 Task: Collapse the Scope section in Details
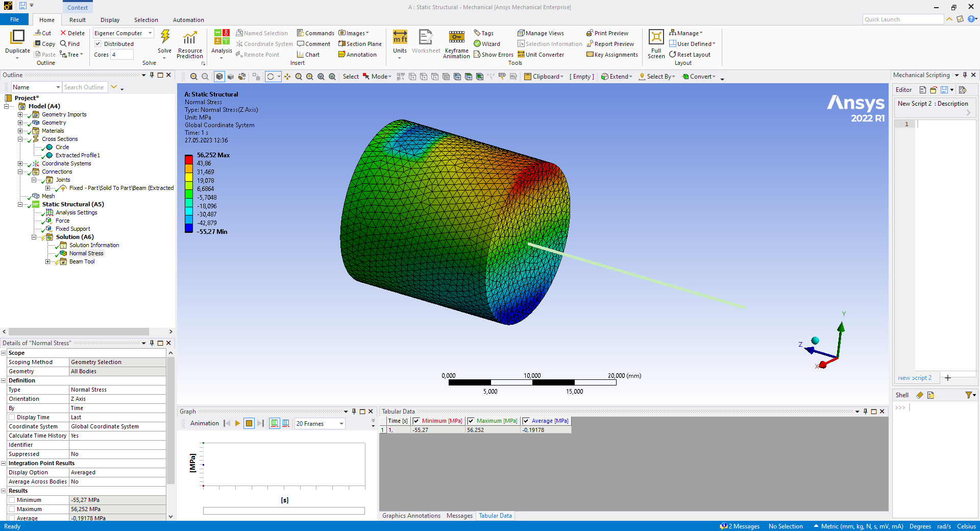[4, 353]
